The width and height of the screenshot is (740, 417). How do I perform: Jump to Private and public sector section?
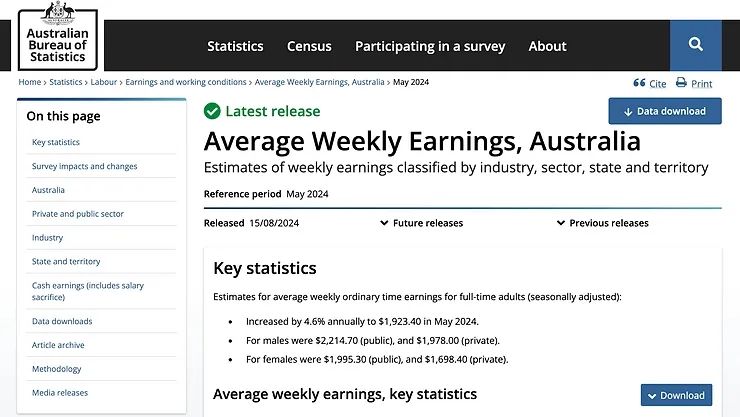[78, 214]
